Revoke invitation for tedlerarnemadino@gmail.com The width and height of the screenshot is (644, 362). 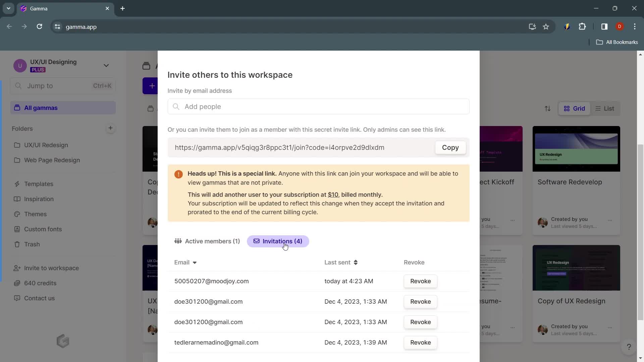click(x=420, y=342)
